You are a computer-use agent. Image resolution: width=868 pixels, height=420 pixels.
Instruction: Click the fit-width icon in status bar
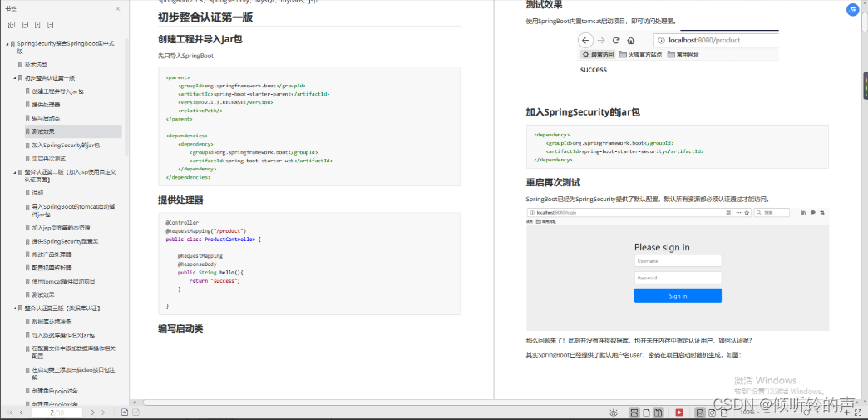click(723, 413)
